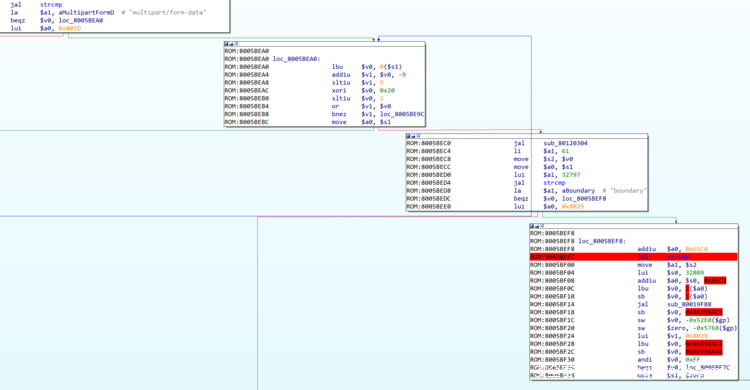Click loc_8005BEA0 target in top-left beqz line
This screenshot has width=750, height=390.
[x=81, y=21]
